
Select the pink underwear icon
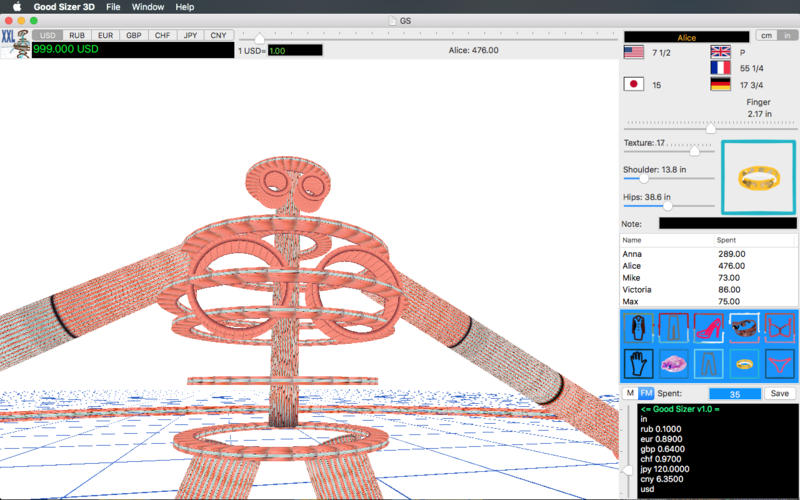pos(778,362)
